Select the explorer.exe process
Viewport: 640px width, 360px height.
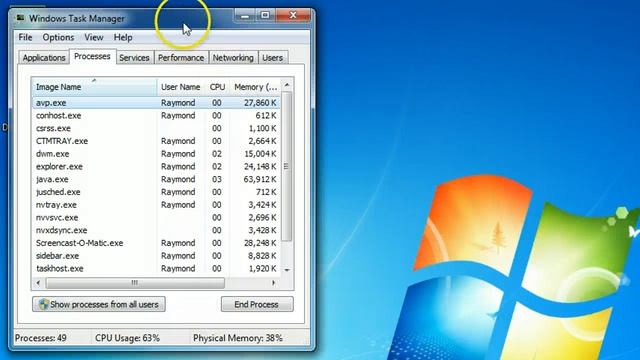point(156,167)
